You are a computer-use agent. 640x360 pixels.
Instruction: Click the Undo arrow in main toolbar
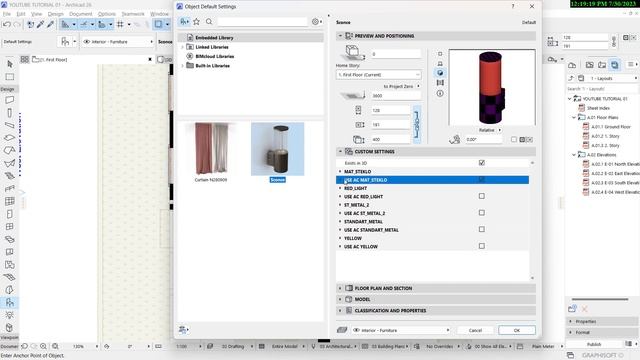coord(7,24)
